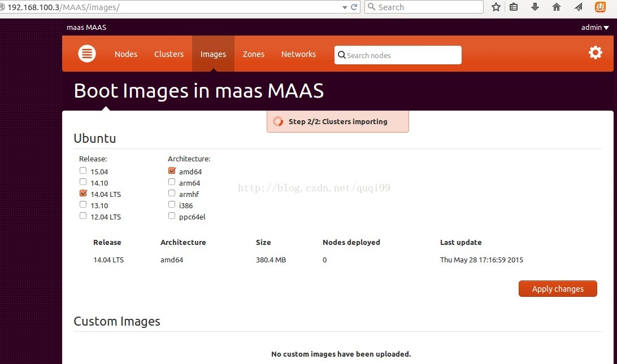Click the nodes deployed value 0

point(325,260)
